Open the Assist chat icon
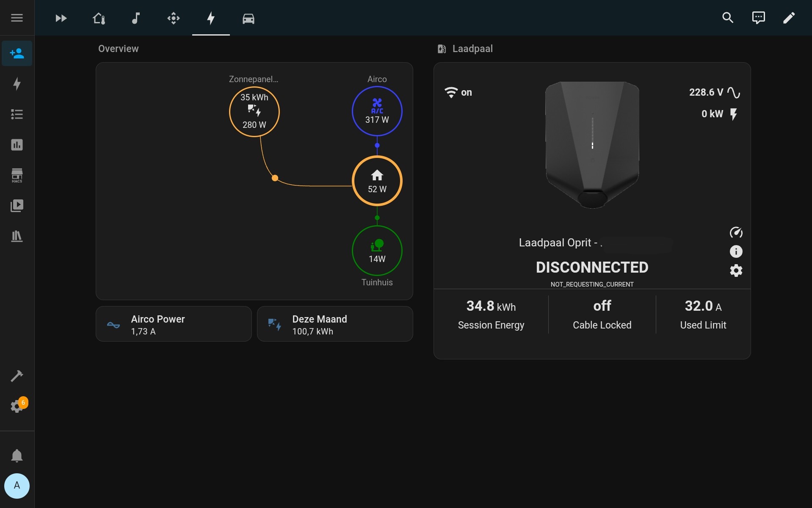Viewport: 812px width, 508px height. tap(758, 18)
